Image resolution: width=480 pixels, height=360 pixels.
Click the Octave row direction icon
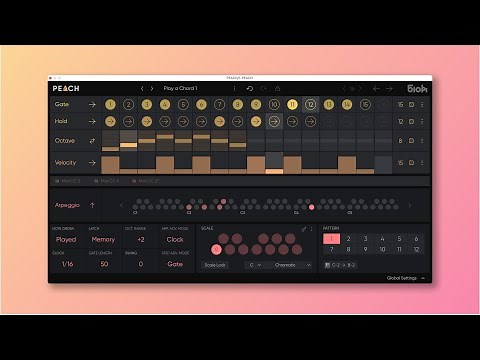point(92,141)
